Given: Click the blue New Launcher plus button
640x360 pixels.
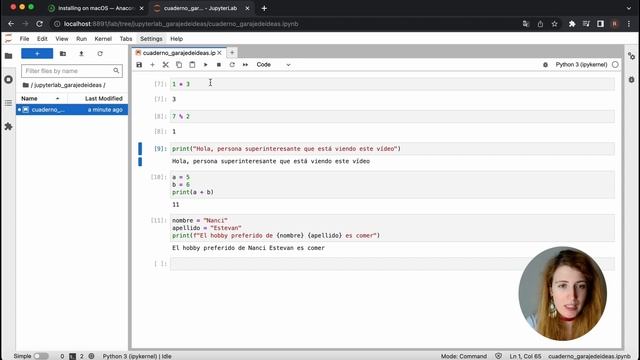Looking at the screenshot, I should click(x=37, y=53).
